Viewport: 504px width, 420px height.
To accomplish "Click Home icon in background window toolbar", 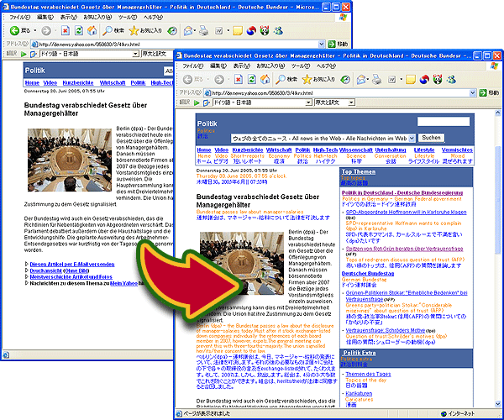I will click(x=92, y=30).
